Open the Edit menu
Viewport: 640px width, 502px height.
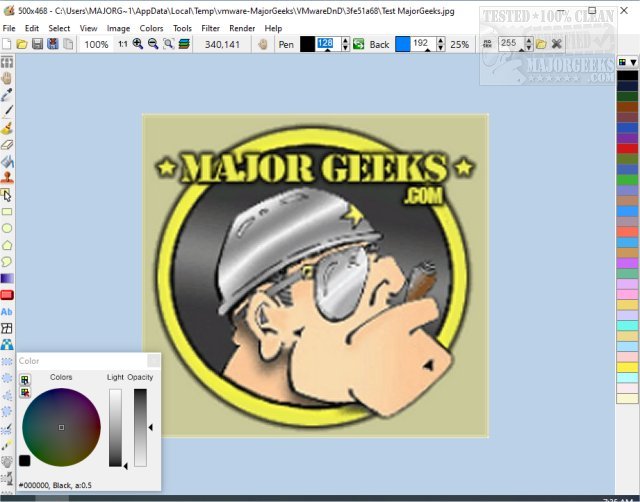tap(32, 28)
